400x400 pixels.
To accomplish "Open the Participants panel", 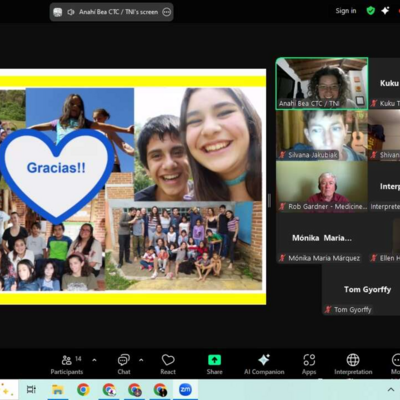I will pos(67,365).
